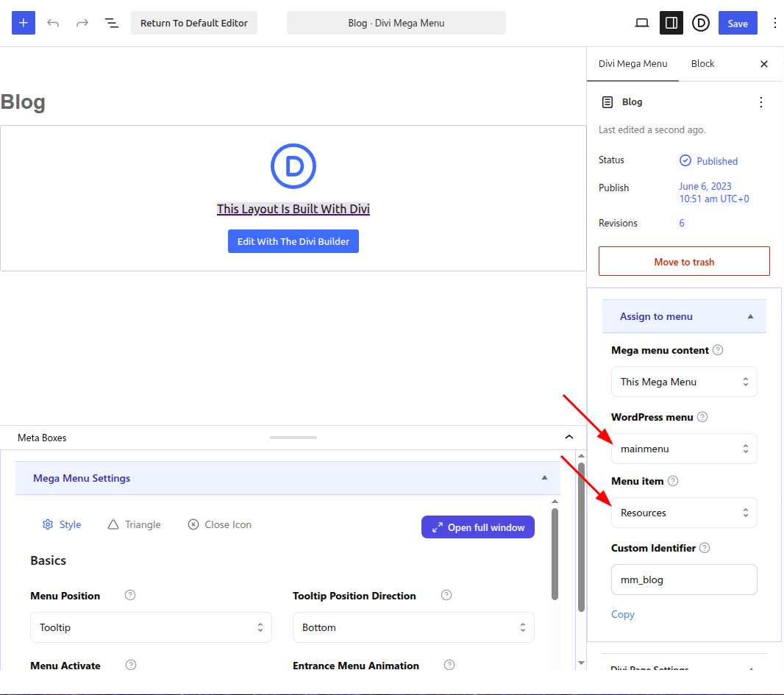
Task: Show help for Menu item
Action: point(673,481)
